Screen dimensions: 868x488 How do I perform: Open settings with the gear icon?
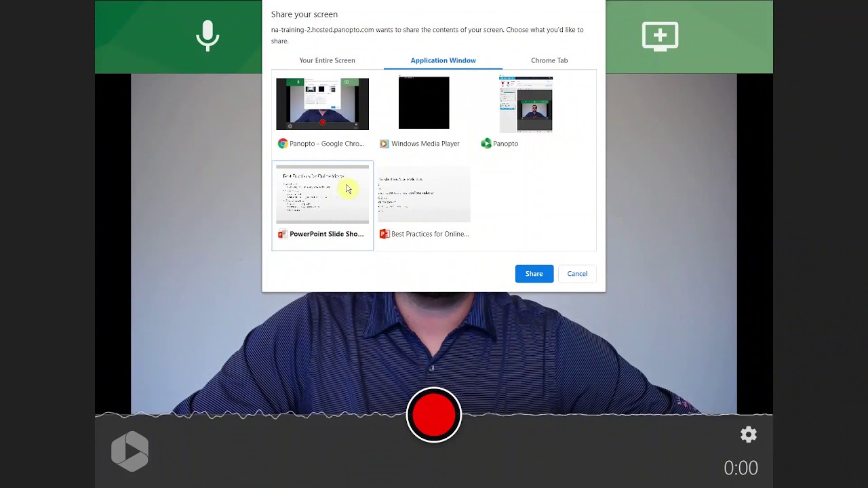click(749, 434)
